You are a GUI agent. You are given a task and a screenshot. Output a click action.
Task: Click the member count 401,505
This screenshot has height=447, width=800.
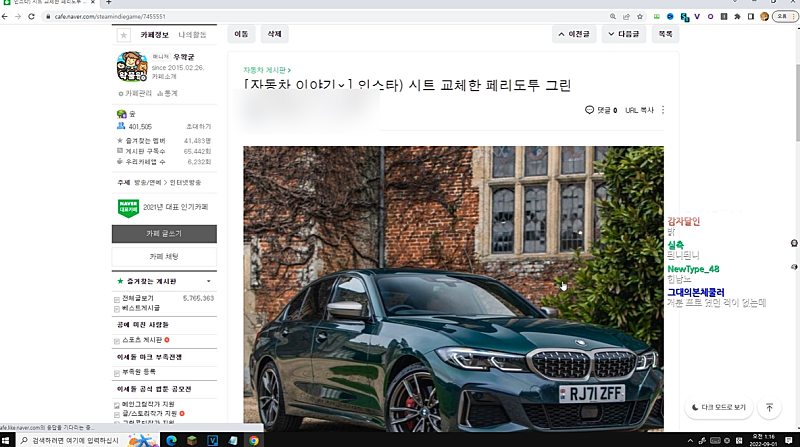pyautogui.click(x=140, y=127)
